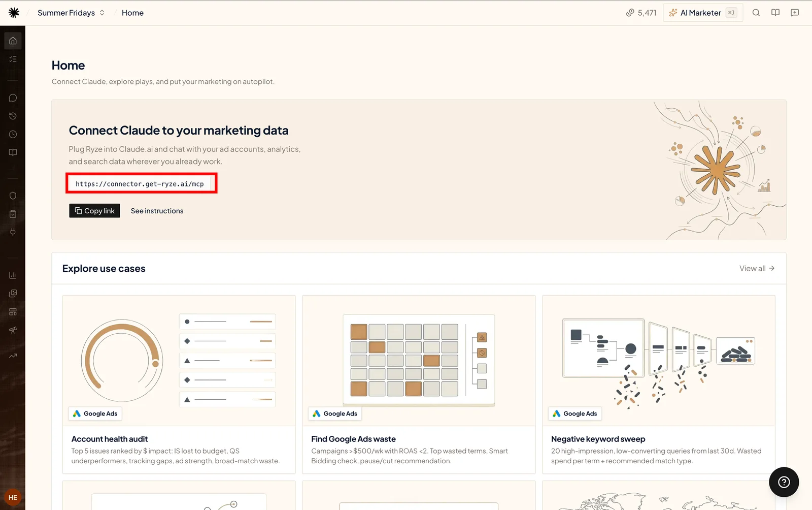Screen dimensions: 812x510
Task: Open the telescope icon in sidebar
Action: coord(13,330)
